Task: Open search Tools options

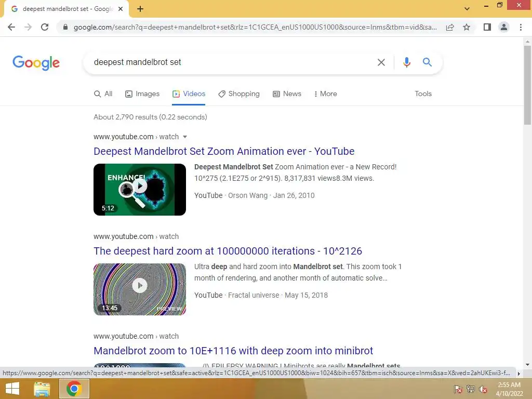Action: [x=423, y=94]
